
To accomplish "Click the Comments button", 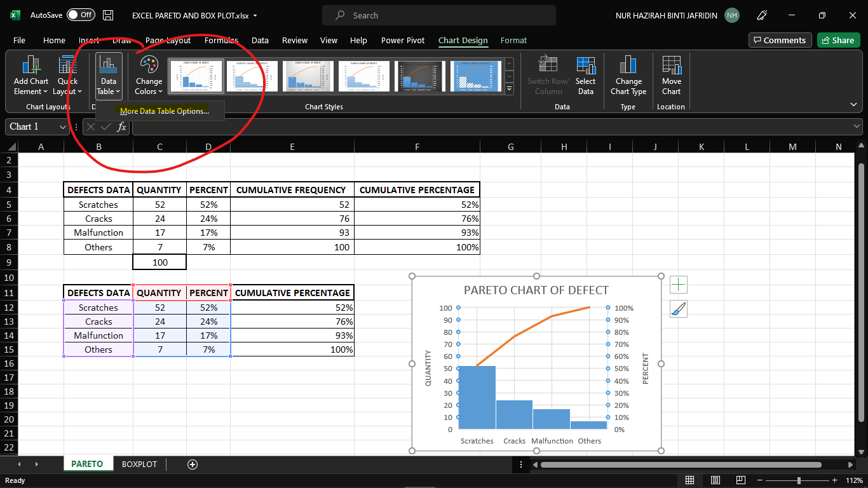I will click(780, 40).
